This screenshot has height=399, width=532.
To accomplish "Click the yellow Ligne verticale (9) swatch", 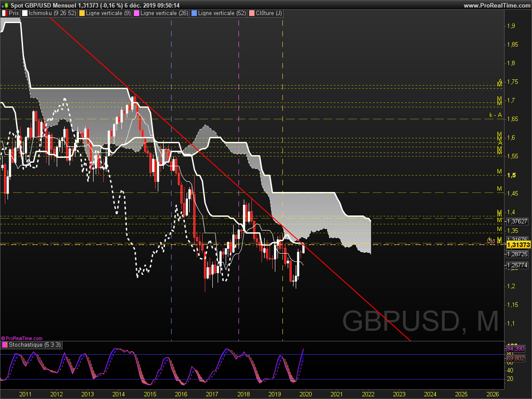I will (82, 13).
